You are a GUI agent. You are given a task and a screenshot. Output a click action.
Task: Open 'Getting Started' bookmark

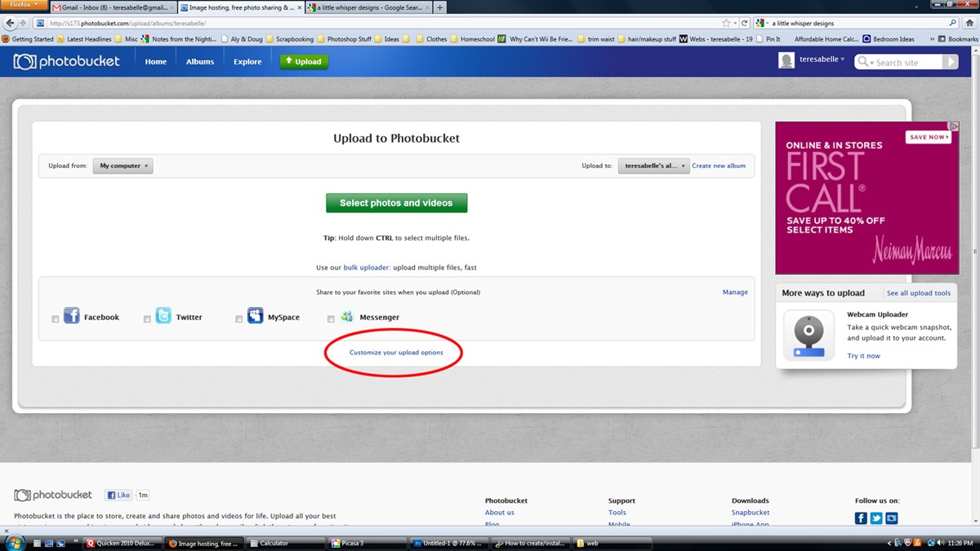click(28, 38)
